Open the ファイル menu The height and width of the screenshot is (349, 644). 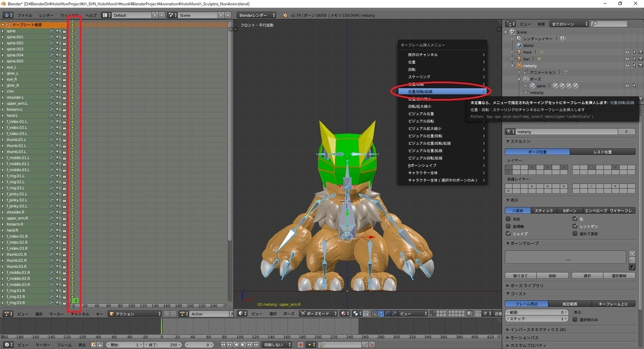(x=25, y=16)
